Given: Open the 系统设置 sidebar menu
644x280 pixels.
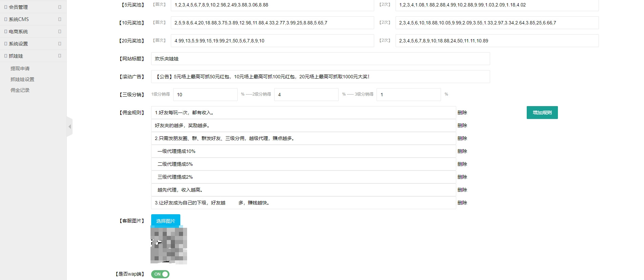Looking at the screenshot, I should pyautogui.click(x=33, y=44).
